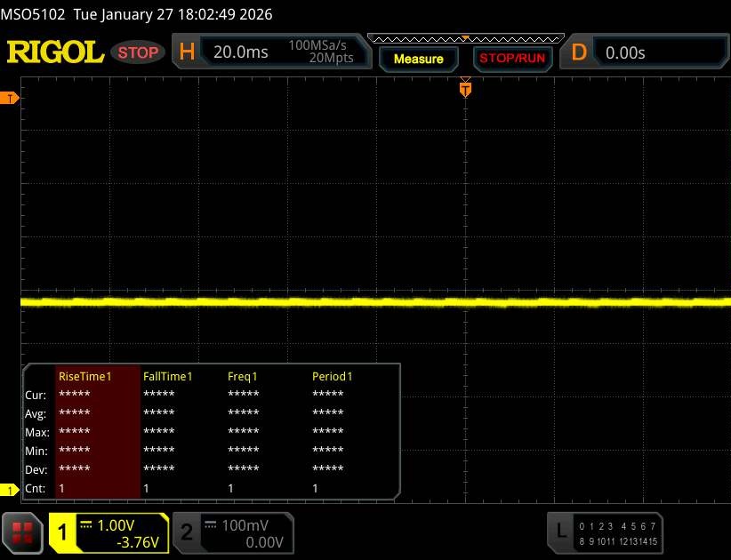Toggle channel 2 using the gray 2 label

pos(187,532)
